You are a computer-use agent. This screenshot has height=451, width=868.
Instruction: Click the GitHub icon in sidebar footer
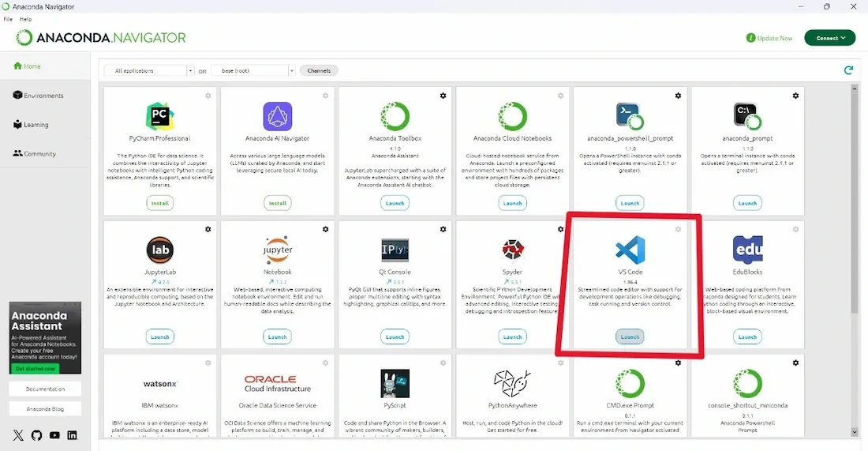(36, 435)
